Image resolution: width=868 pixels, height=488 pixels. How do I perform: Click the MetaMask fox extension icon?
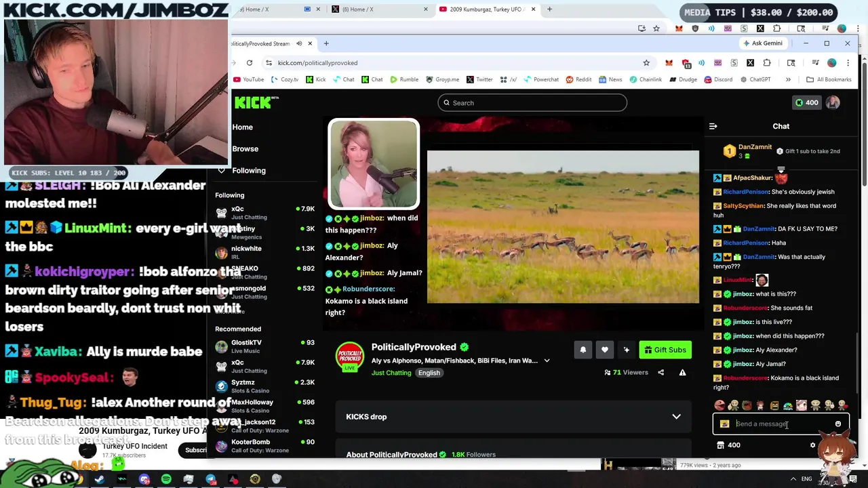tap(669, 62)
